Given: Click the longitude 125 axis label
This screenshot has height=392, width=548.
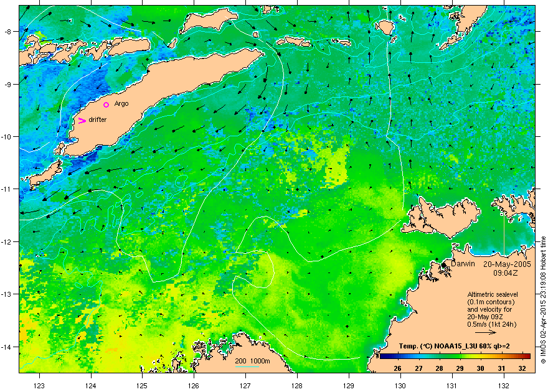Looking at the screenshot, I should 142,386.
